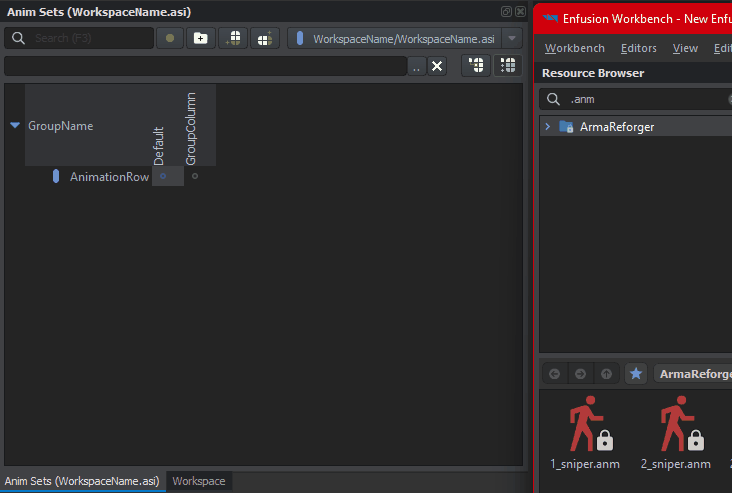Click the navigate up arrow in Resource Browser
This screenshot has width=732, height=493.
tap(606, 374)
